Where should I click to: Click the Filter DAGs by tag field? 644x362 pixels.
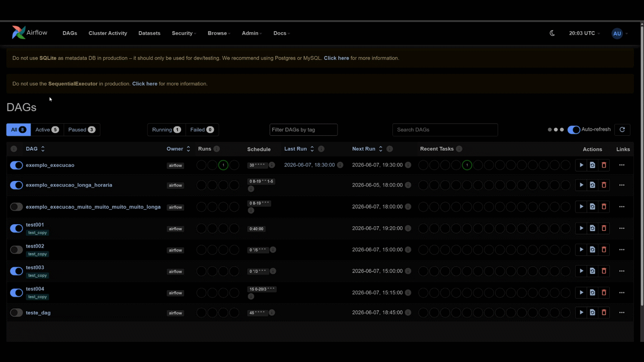[303, 130]
